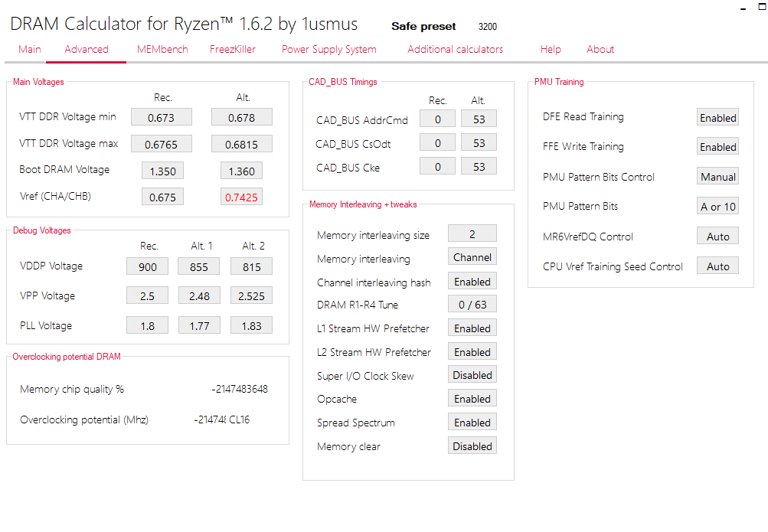Select VPP Voltage Alt. 1 value 2.48
768x532 pixels.
click(x=199, y=296)
